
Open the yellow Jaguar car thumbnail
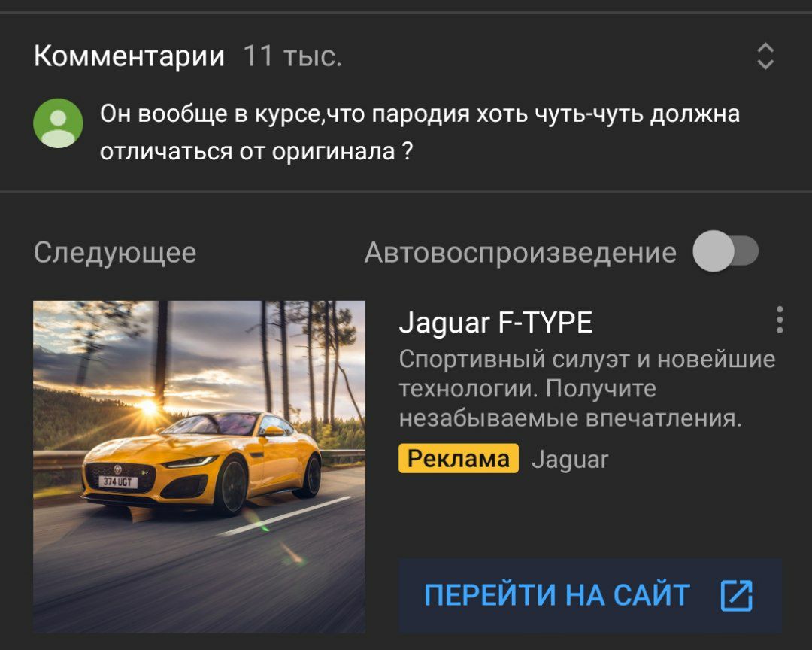199,466
